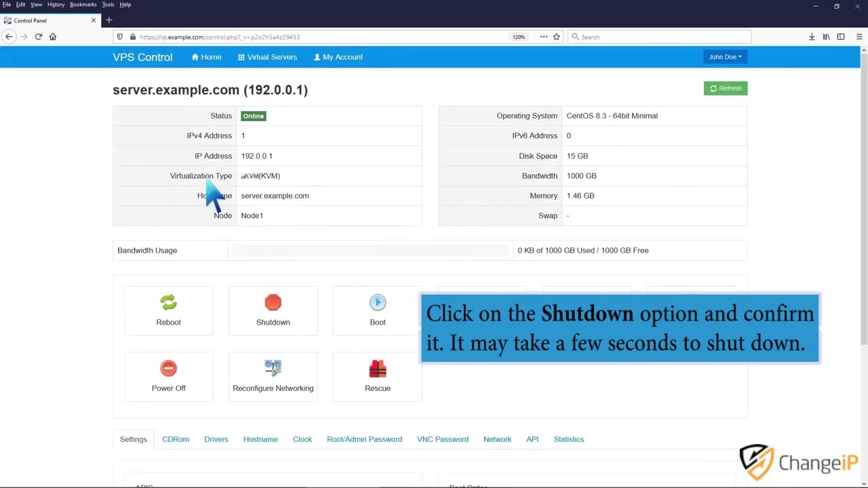
Task: Click the green Online status badge
Action: 253,116
